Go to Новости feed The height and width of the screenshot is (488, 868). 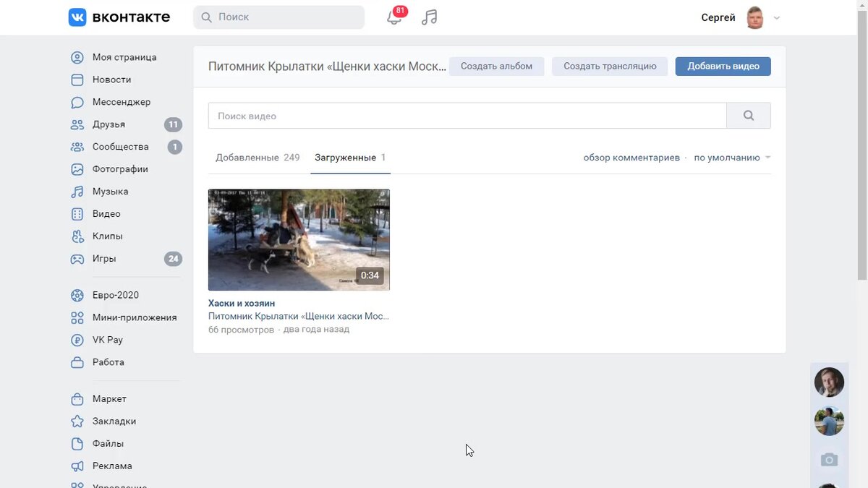click(x=112, y=80)
